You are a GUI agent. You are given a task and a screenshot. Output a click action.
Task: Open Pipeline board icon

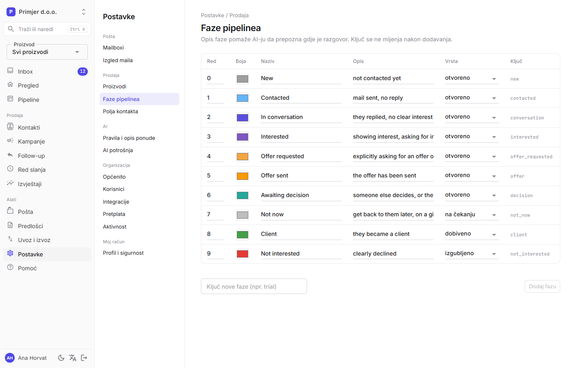point(10,99)
